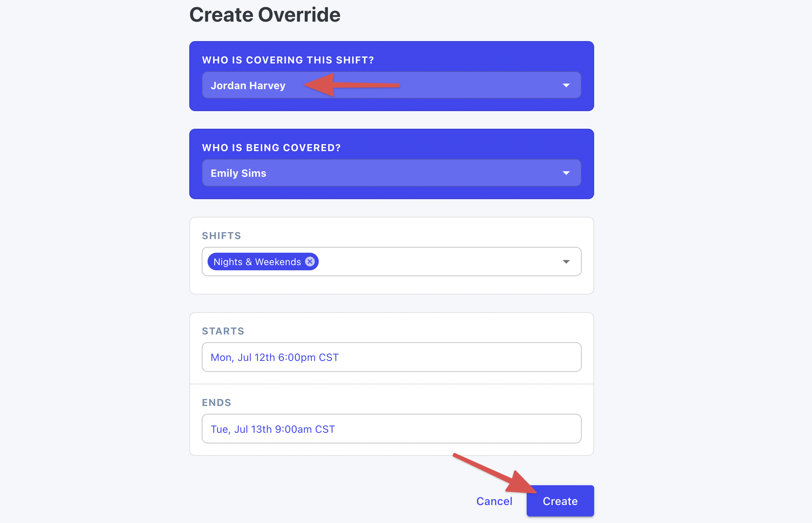Click the Ends date input field
This screenshot has width=812, height=523.
click(392, 428)
